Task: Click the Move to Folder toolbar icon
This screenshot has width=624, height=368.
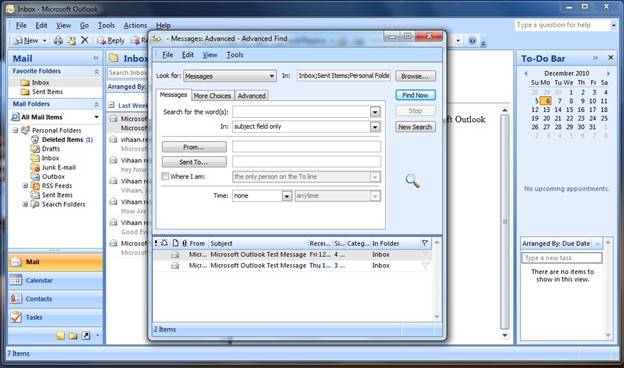Action: (71, 40)
